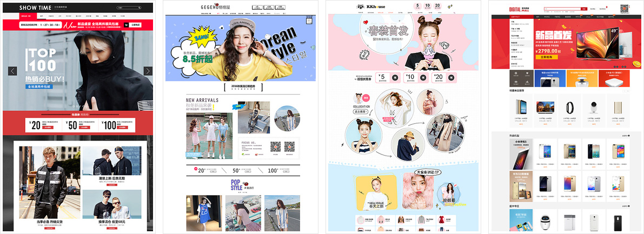The height and width of the screenshot is (234, 644).
Task: Click the SHOW TIME store logo
Action: point(36,8)
